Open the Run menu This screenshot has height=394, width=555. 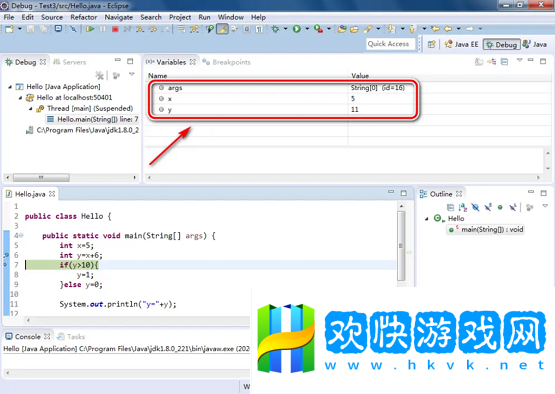(204, 17)
